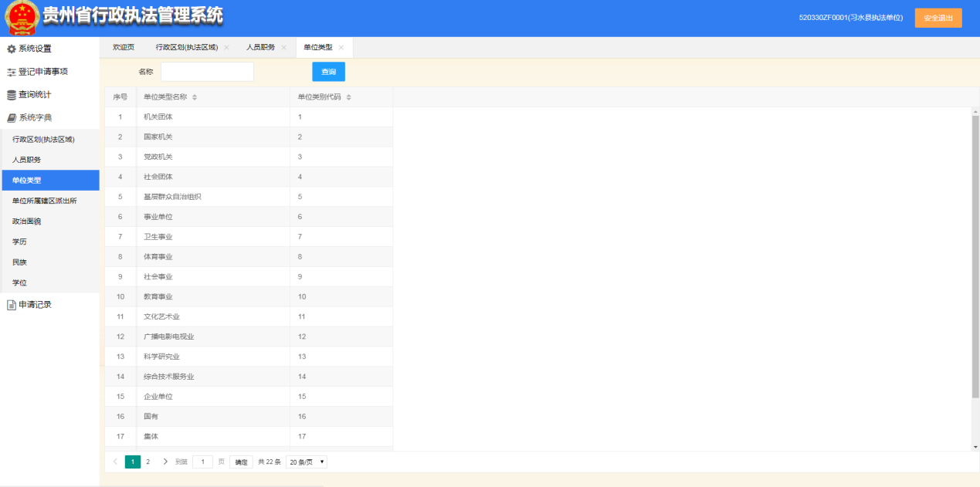980x487 pixels.
Task: Select 行政区划(执法区域) in sidebar
Action: coord(49,140)
